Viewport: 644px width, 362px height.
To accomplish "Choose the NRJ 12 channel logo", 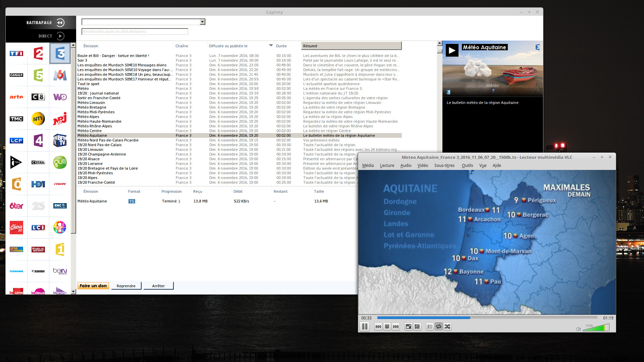I will tap(60, 119).
